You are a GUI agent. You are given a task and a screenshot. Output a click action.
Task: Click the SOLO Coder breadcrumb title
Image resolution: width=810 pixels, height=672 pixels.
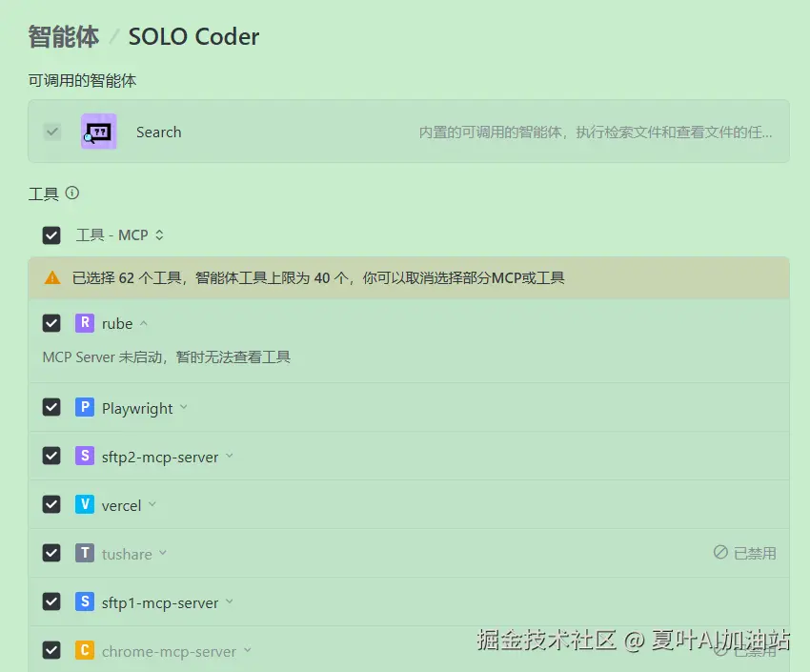click(193, 36)
